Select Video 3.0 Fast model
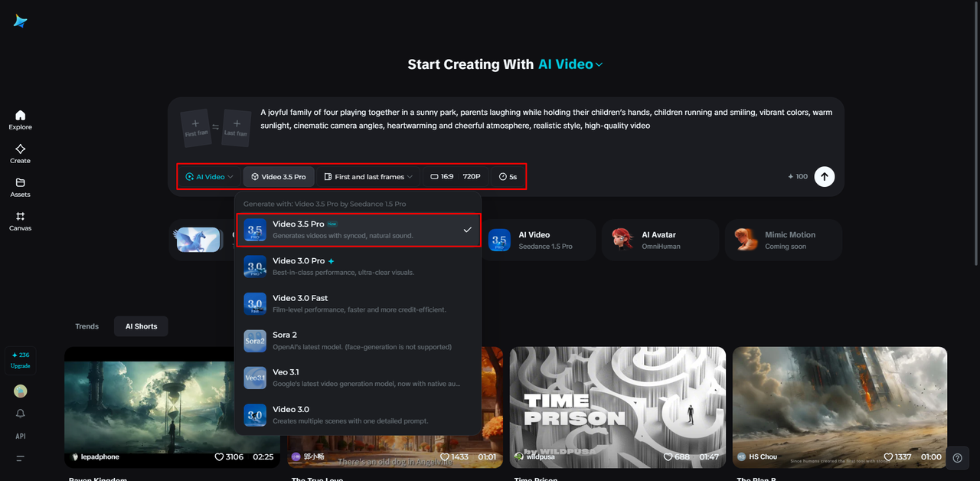This screenshot has width=980, height=481. tap(358, 303)
